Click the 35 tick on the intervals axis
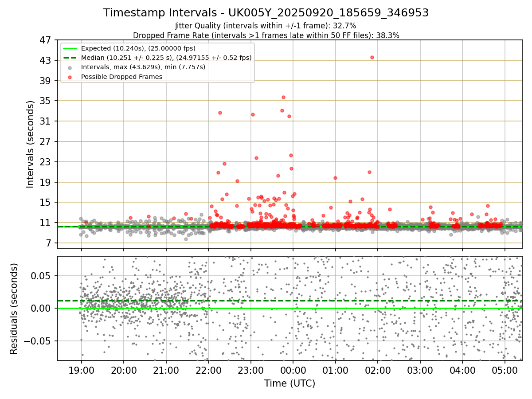This screenshot has height=399, width=532. pos(46,101)
